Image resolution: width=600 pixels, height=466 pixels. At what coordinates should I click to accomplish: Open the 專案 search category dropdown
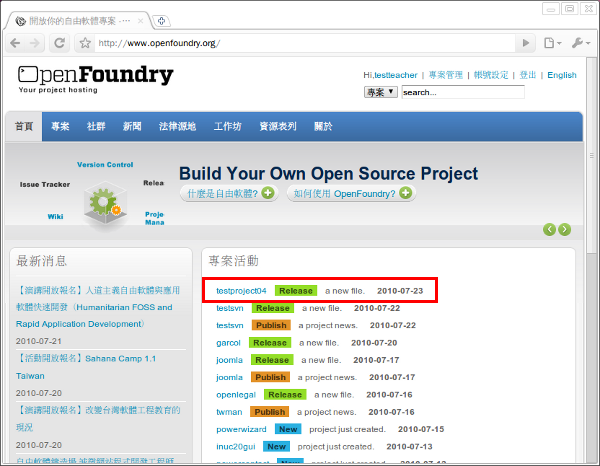tap(380, 92)
